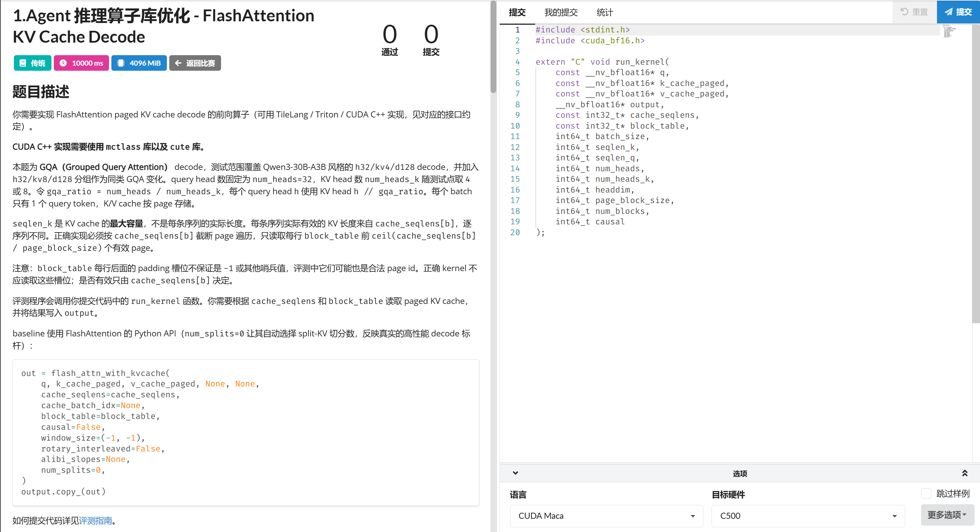Open the 评测指南 link
The image size is (980, 532).
95,520
